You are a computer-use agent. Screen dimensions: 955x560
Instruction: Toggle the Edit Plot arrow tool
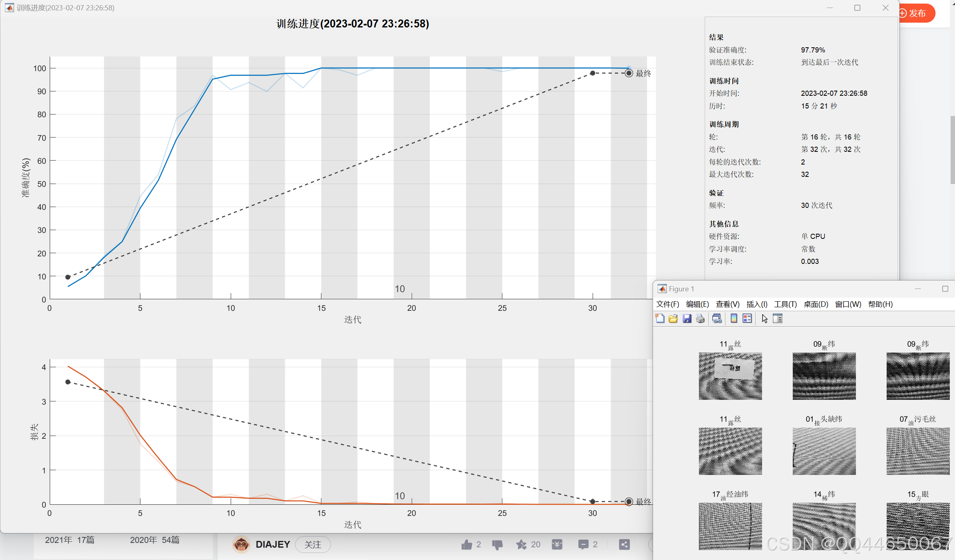click(x=764, y=318)
